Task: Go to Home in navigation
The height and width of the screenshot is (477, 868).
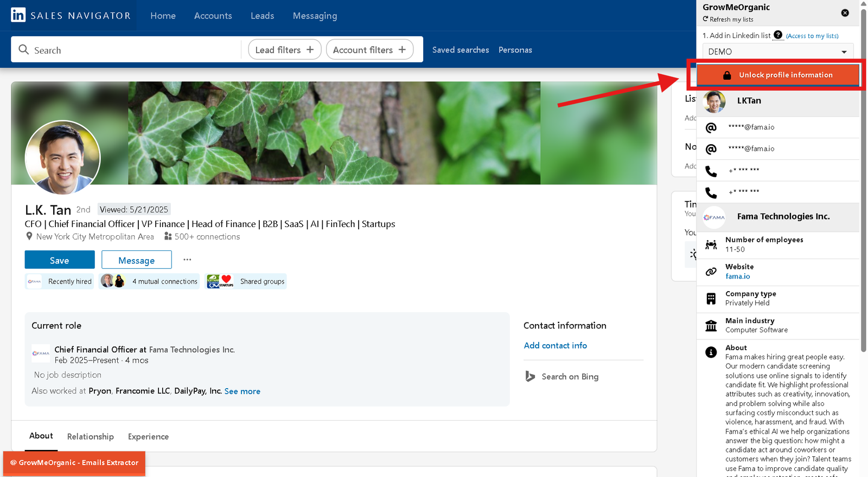Action: click(x=163, y=16)
